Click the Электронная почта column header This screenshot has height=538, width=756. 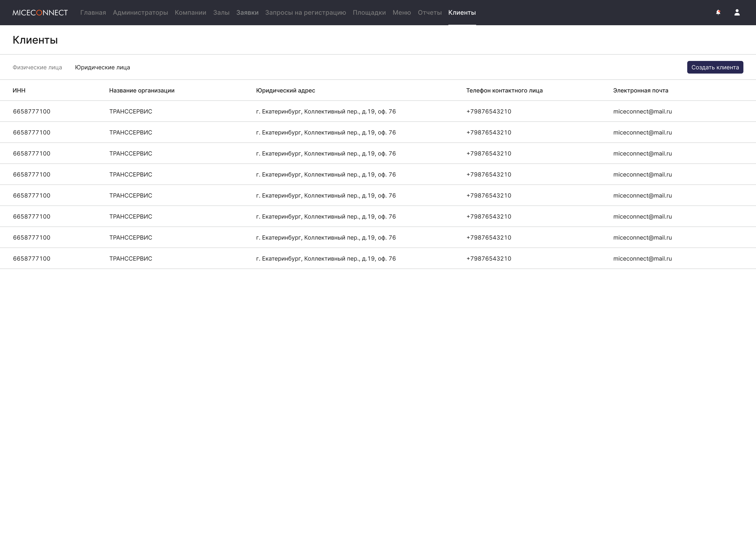(640, 90)
